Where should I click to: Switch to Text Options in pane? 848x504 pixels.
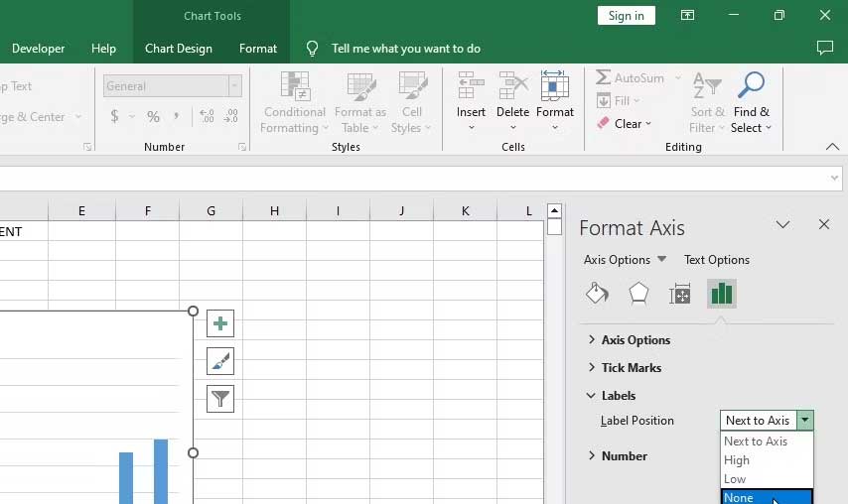click(716, 260)
